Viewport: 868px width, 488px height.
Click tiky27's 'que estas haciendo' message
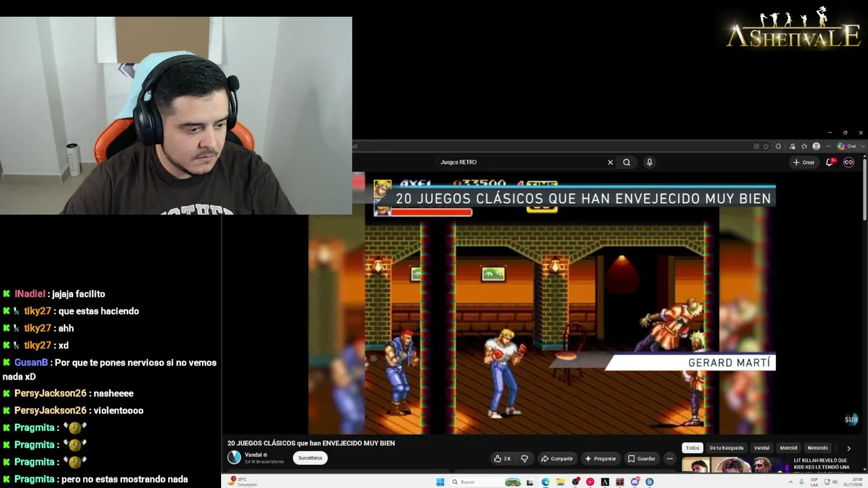click(x=98, y=311)
